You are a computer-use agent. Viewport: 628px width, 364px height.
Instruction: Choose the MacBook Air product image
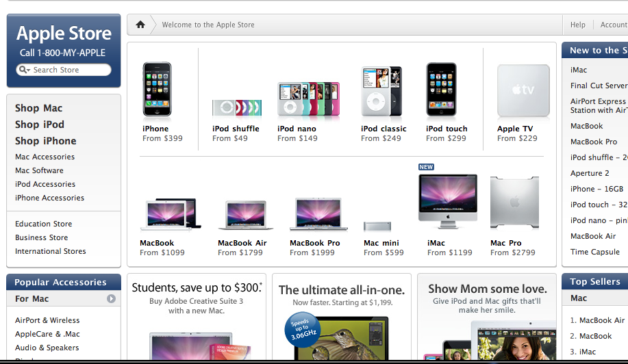point(245,216)
